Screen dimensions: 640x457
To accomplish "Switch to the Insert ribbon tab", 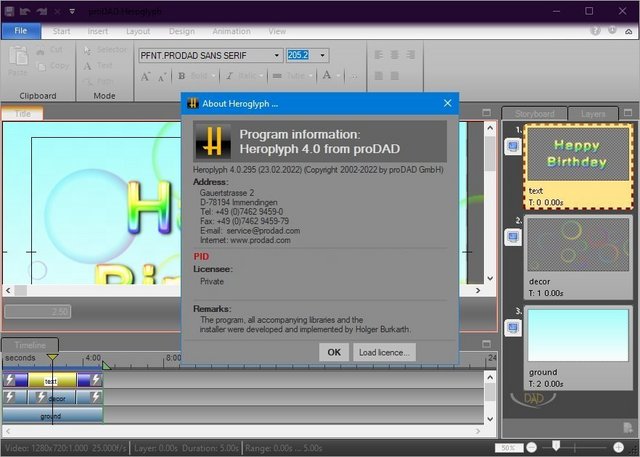I will 98,31.
